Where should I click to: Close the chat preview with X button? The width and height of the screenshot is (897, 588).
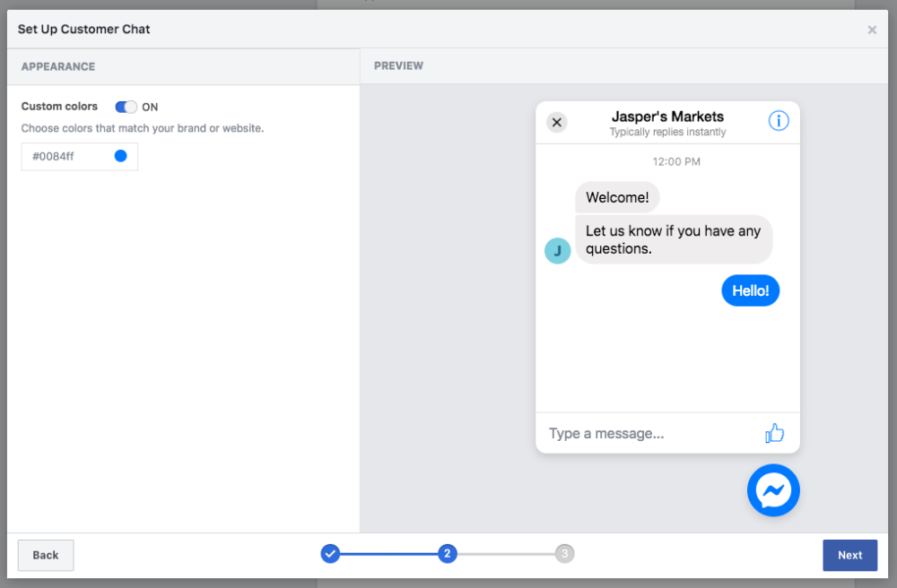click(x=557, y=122)
